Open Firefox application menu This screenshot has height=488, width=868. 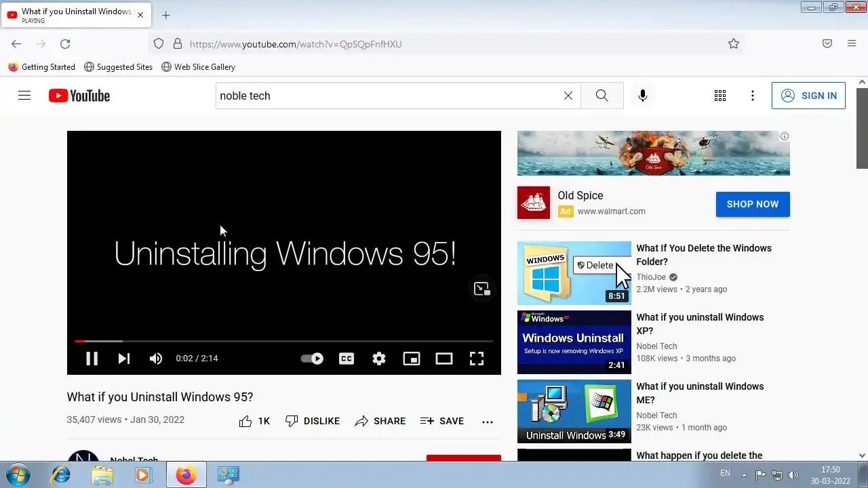(x=852, y=44)
